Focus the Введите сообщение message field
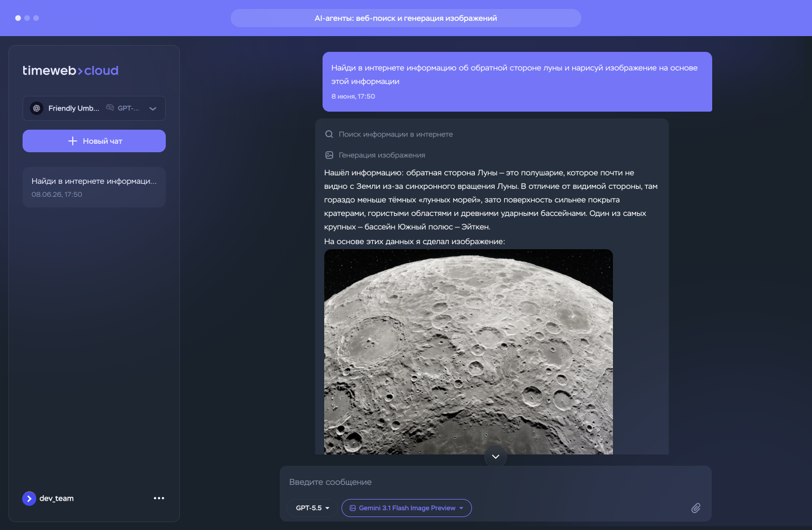Viewport: 812px width, 530px height. 496,482
